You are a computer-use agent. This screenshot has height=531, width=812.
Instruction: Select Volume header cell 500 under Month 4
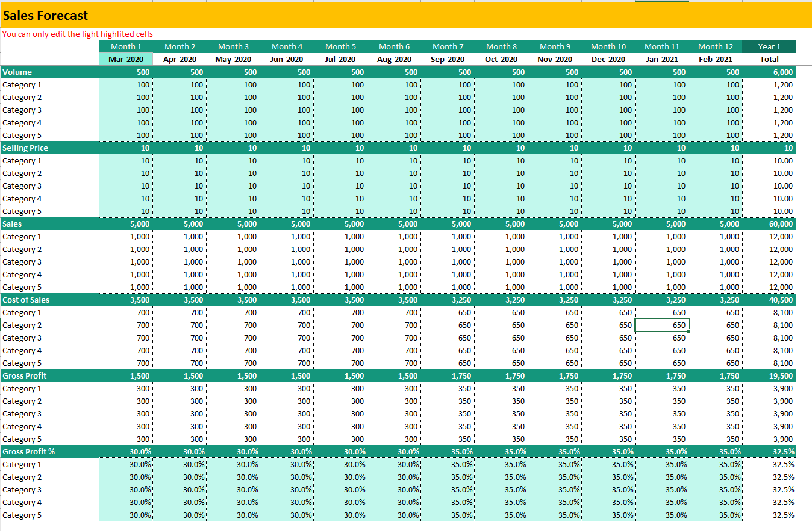tap(287, 72)
